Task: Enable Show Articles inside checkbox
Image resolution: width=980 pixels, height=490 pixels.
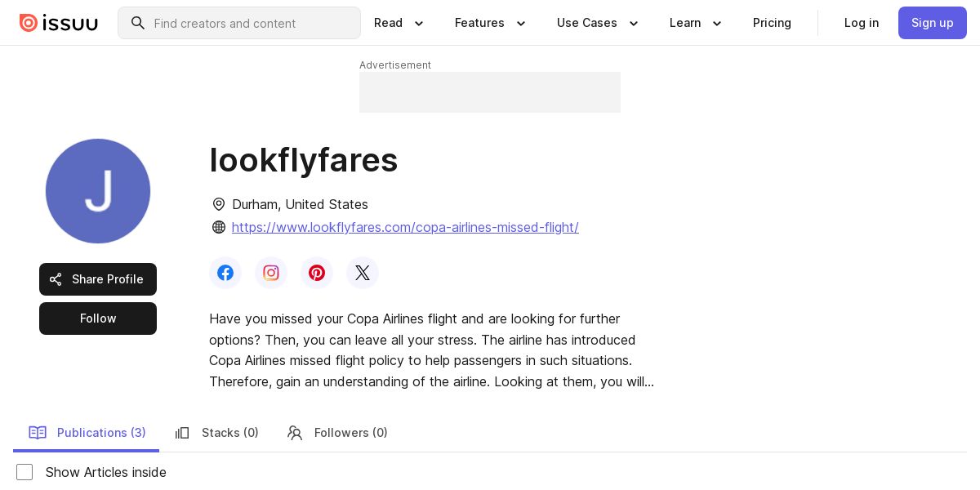Action: pos(24,472)
